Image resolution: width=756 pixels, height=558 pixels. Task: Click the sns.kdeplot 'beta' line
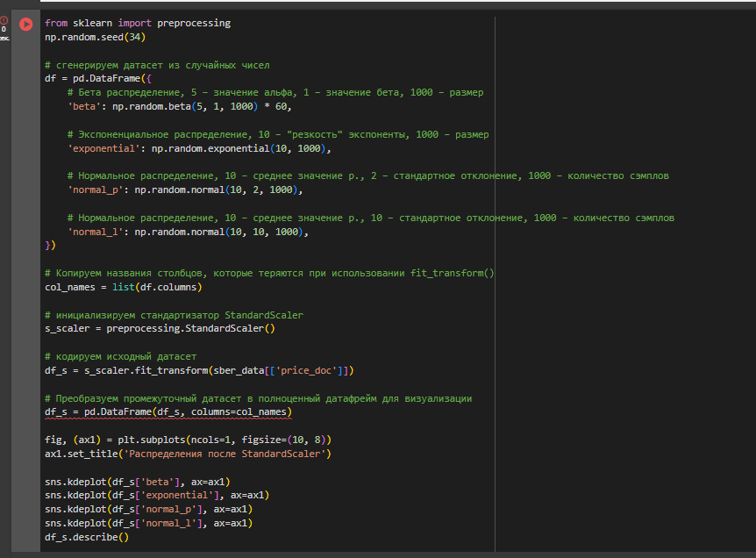coord(138,483)
